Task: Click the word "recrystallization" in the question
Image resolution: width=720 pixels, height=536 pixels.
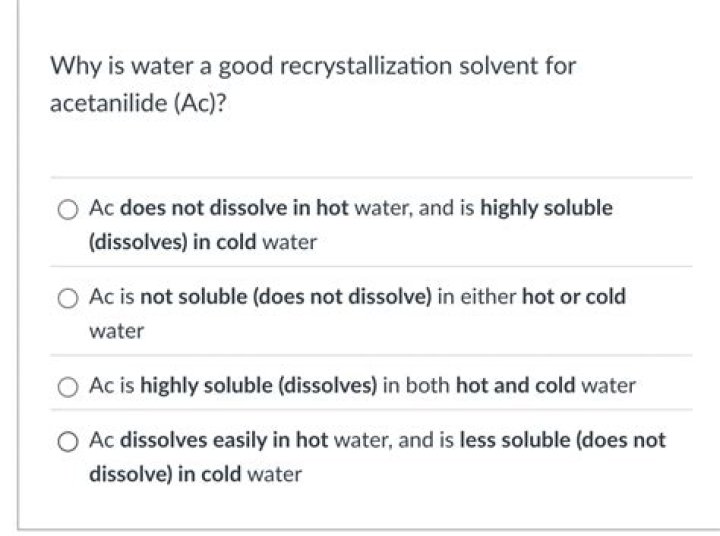Action: (x=366, y=66)
